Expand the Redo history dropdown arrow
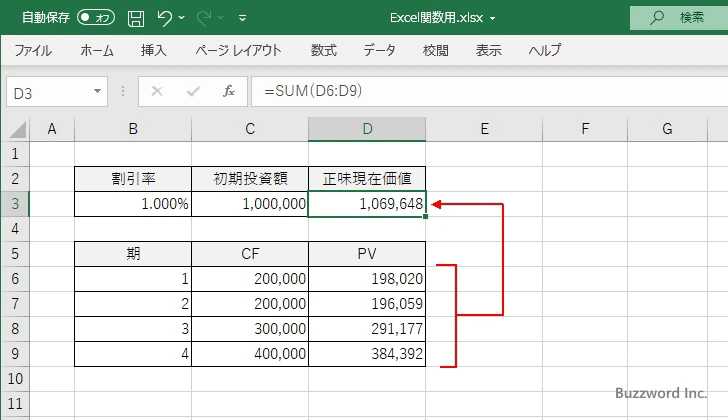 tap(221, 18)
